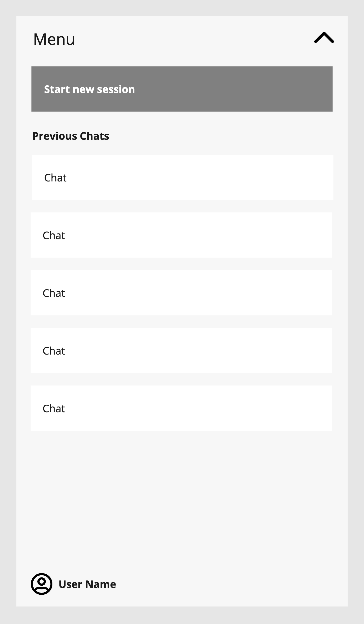Click the "Chat" text in the middle entry

coord(54,293)
